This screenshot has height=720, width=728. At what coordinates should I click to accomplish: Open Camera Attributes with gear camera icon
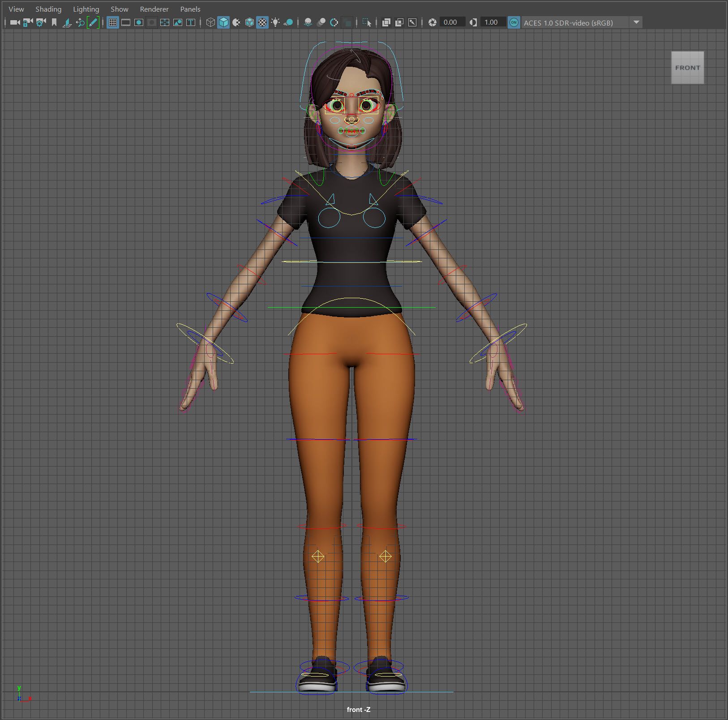[x=41, y=22]
